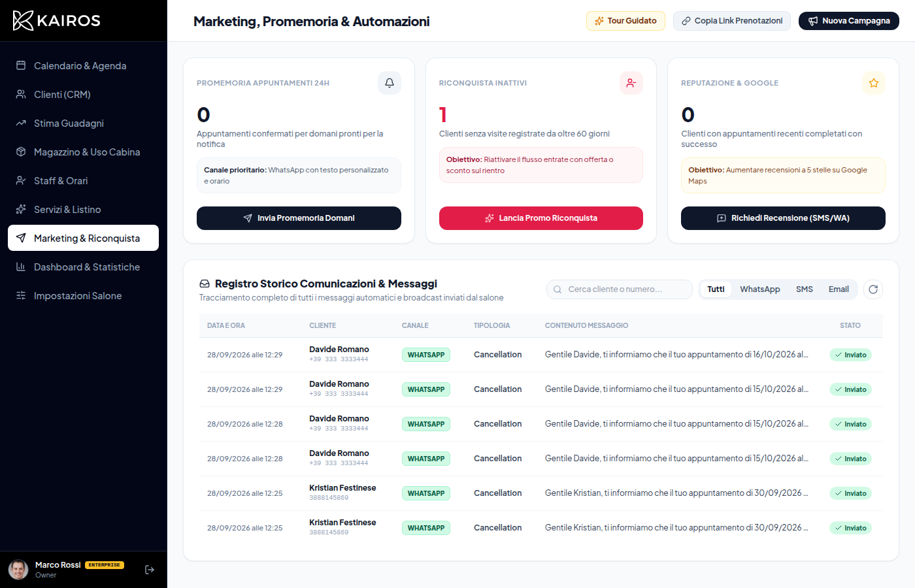
Task: Click 'Aumentare recensioni a 5 stelle' objective note
Action: pos(783,175)
